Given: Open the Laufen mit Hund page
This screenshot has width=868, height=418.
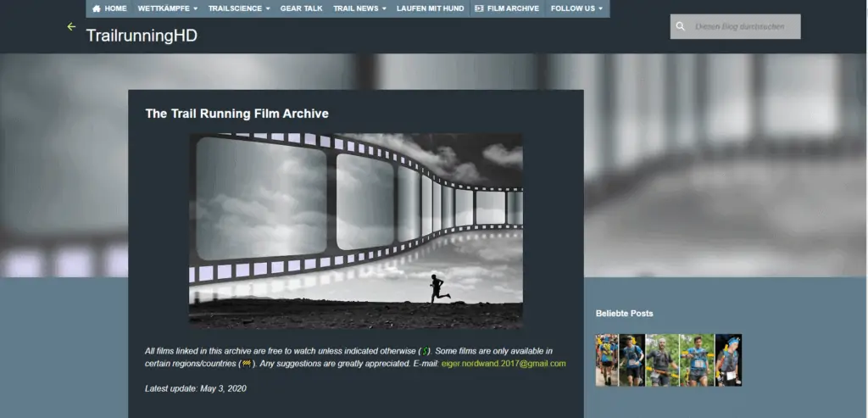Looking at the screenshot, I should tap(431, 8).
